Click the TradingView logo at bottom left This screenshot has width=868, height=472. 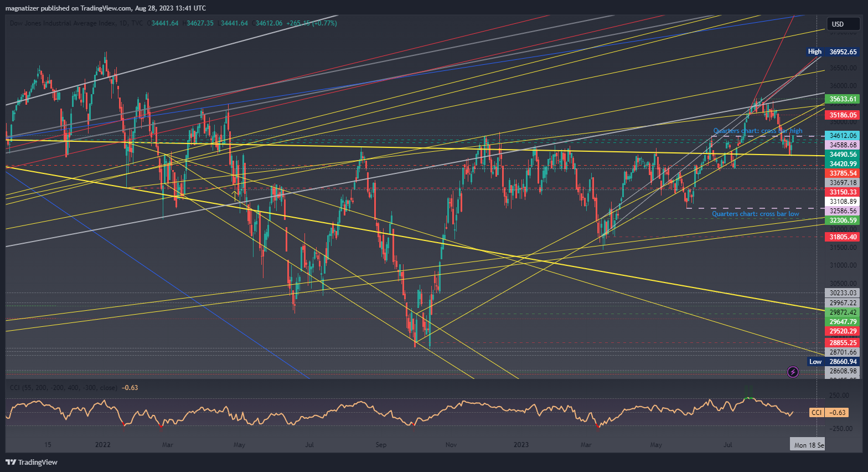coord(32,462)
